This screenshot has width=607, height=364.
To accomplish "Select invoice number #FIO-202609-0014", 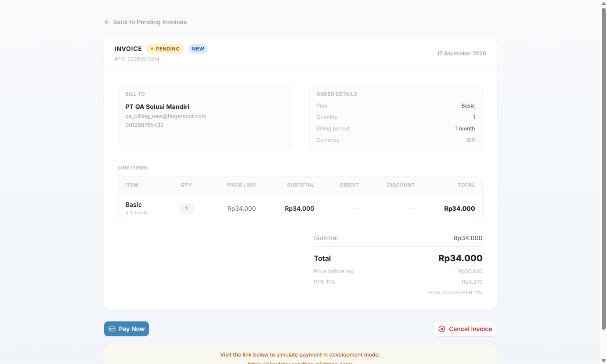I will [x=137, y=59].
